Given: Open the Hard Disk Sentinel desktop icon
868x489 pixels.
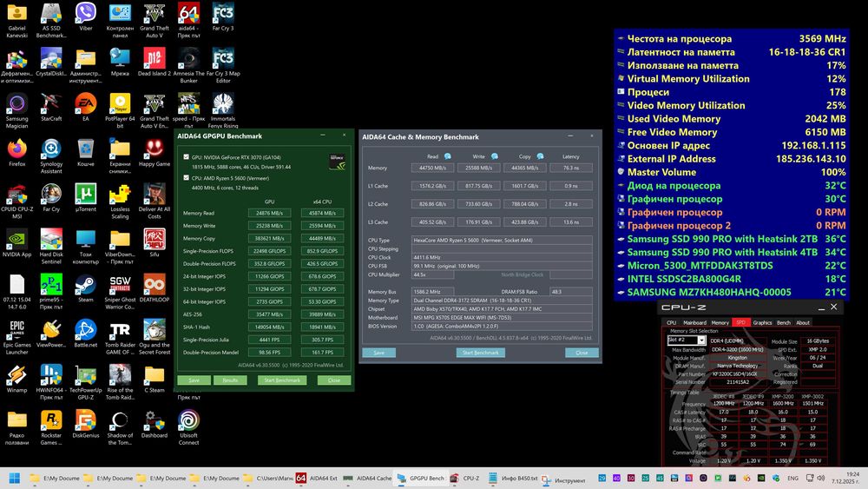Looking at the screenshot, I should [51, 247].
